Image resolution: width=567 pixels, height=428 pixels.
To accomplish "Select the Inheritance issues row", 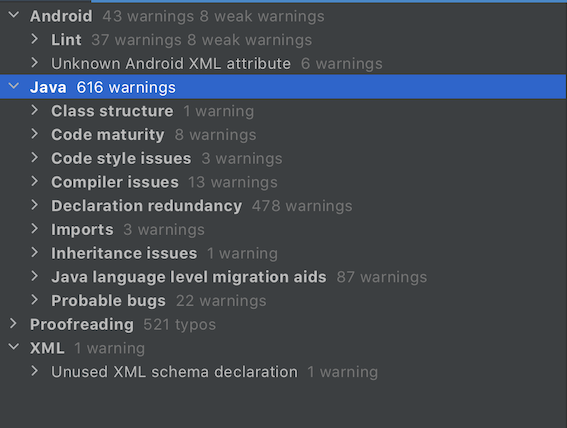I will pos(284,253).
